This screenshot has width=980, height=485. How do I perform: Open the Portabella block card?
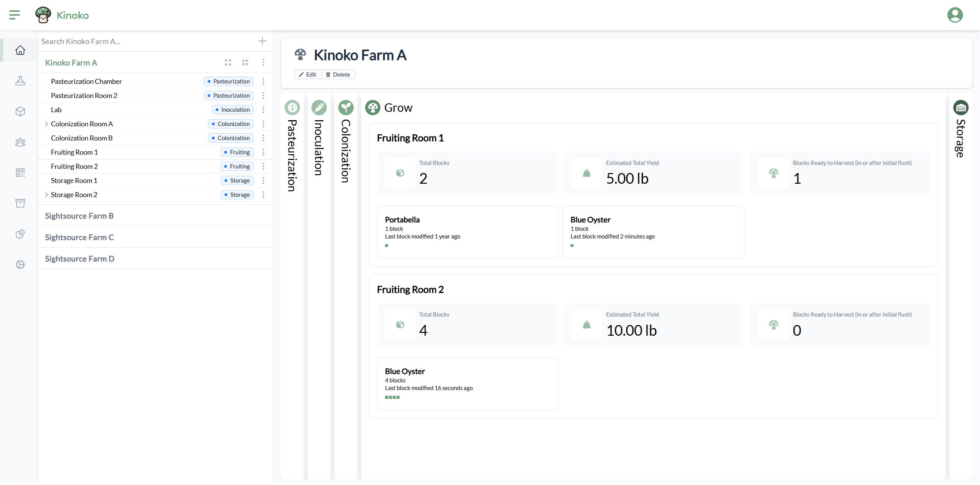467,232
